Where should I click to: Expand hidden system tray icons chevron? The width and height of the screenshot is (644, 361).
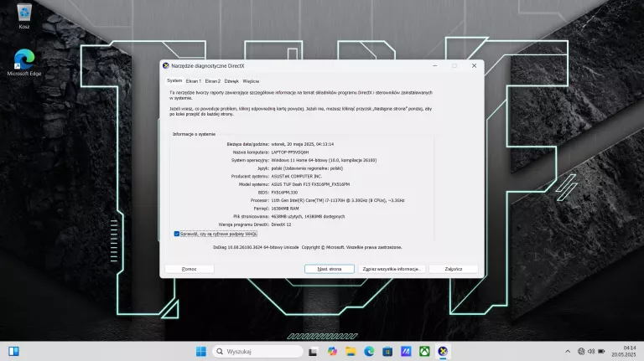(568, 351)
